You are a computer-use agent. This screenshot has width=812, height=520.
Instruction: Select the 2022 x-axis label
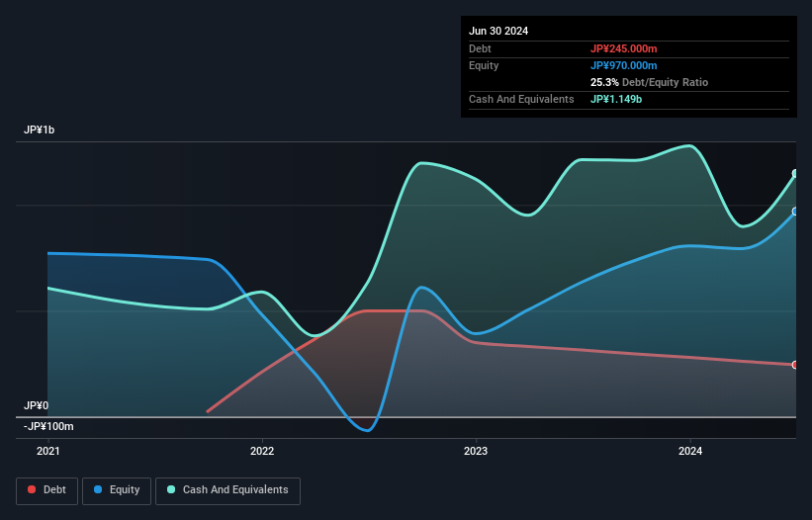click(262, 451)
